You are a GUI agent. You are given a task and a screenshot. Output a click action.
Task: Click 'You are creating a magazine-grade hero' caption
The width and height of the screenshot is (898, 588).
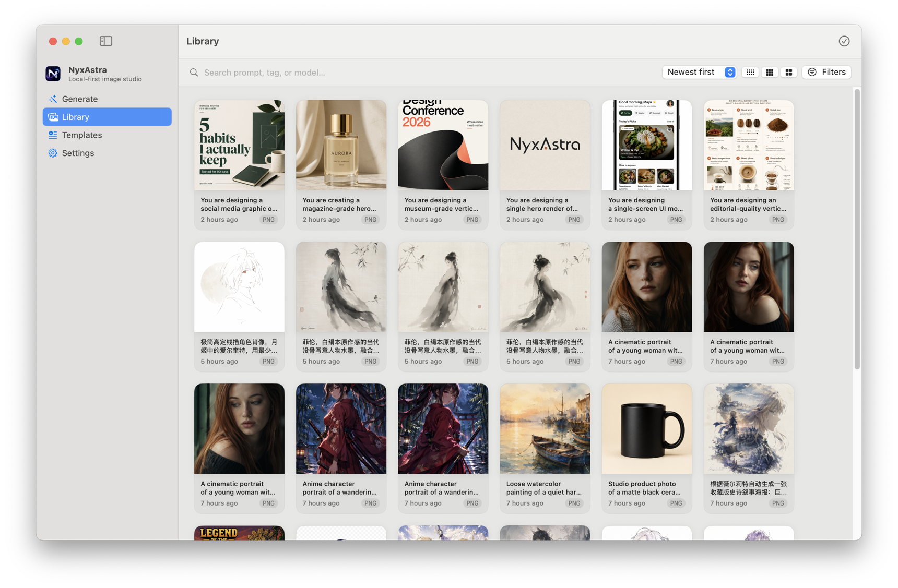[x=339, y=205]
